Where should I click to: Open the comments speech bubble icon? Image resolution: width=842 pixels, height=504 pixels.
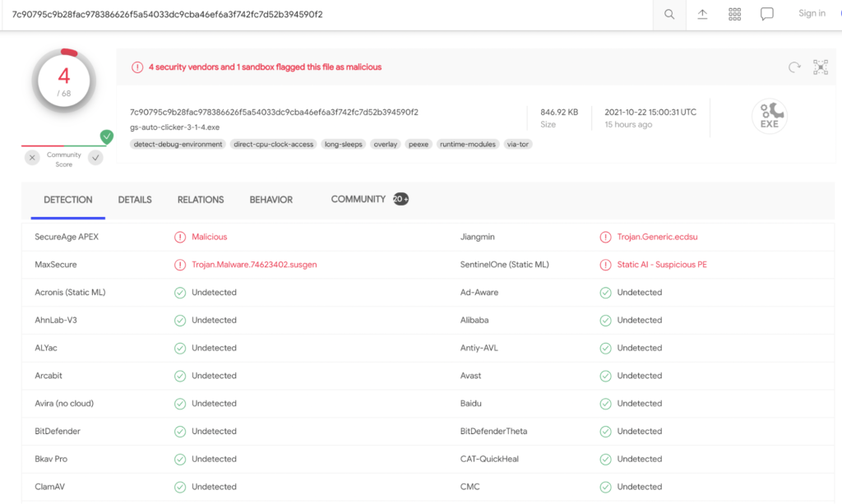pyautogui.click(x=766, y=15)
